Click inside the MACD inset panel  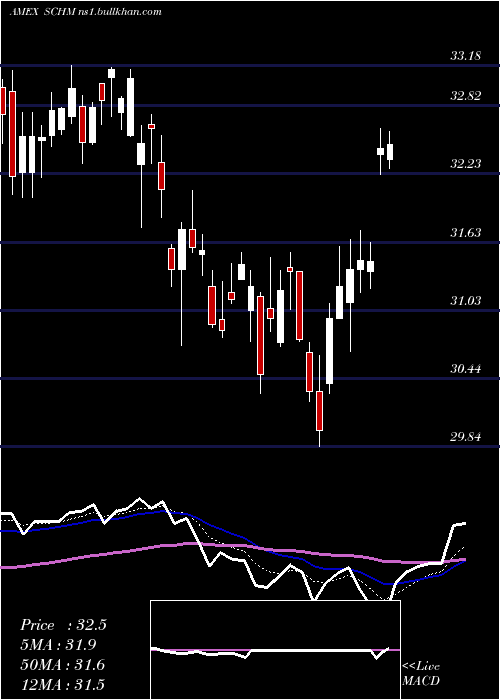coord(275,650)
